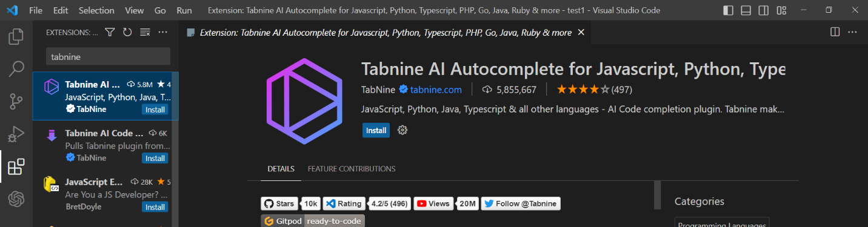The image size is (868, 227).
Task: Click the YouTube Views 20M badge
Action: [446, 203]
